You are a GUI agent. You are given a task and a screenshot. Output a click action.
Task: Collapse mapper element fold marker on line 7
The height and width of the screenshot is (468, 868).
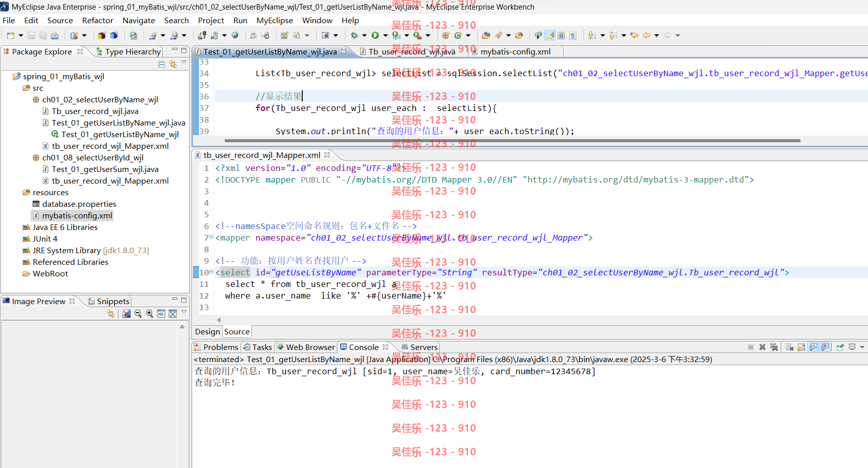coord(212,237)
